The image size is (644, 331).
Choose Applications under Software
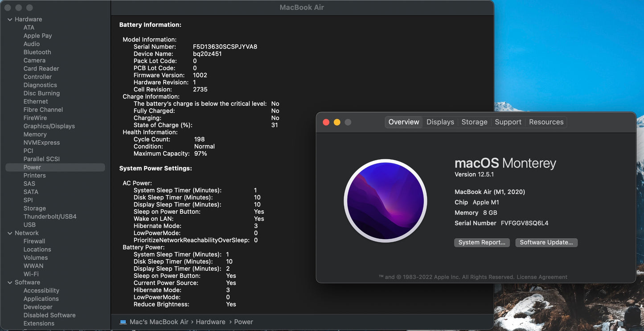(x=41, y=299)
